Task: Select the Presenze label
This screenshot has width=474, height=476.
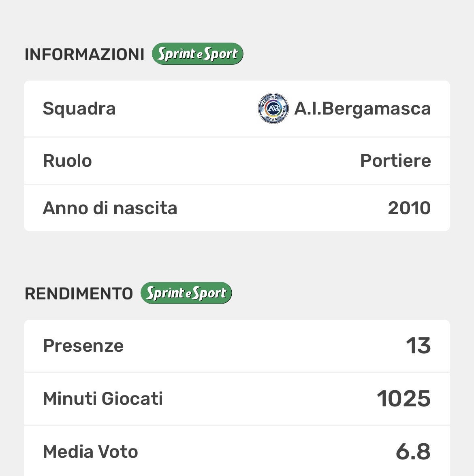Action: [83, 346]
